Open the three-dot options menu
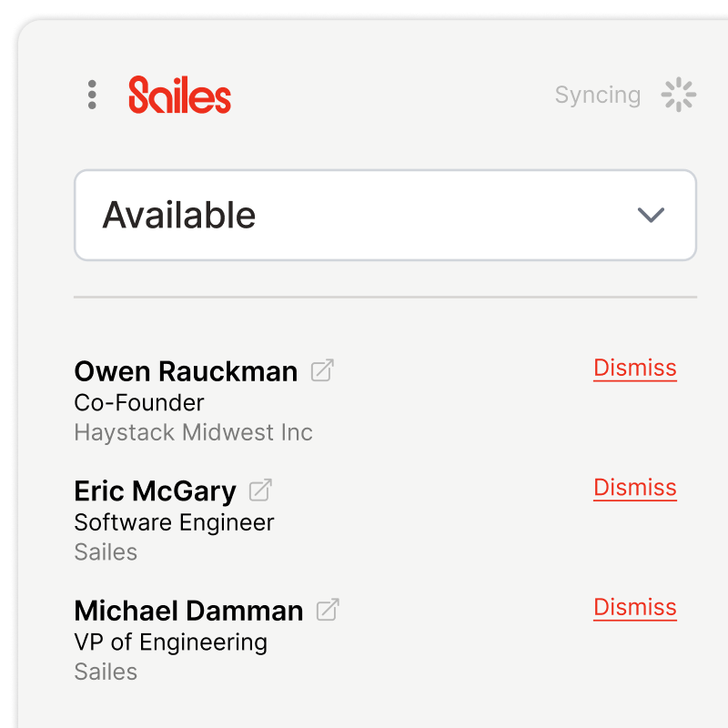The image size is (728, 728). click(92, 95)
